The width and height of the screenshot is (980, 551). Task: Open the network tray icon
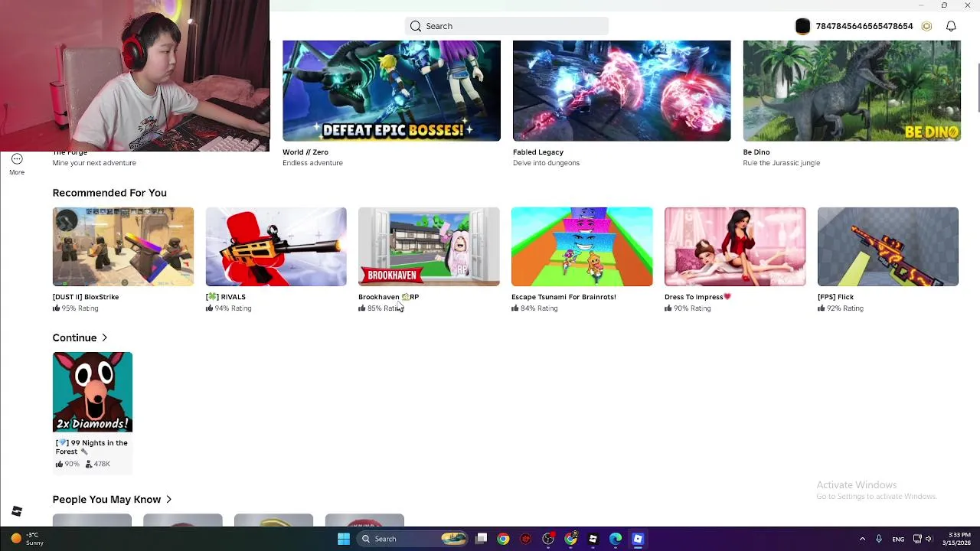(917, 539)
